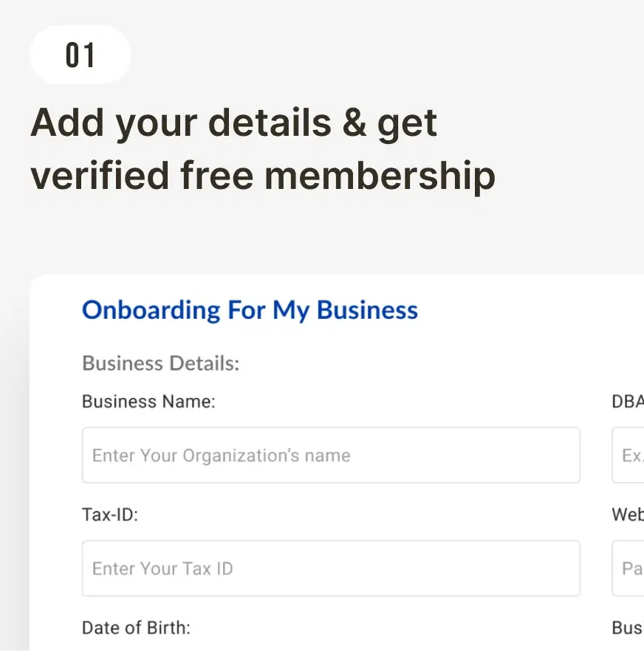Image resolution: width=644 pixels, height=651 pixels.
Task: Click the 'Add your details & get' heading line
Action: point(233,123)
